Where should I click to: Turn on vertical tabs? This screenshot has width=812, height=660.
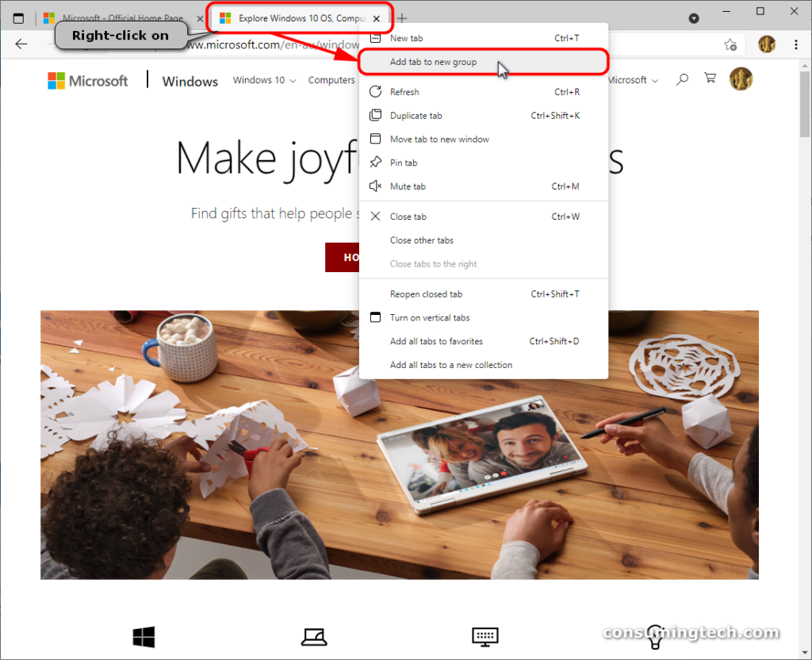pyautogui.click(x=484, y=317)
